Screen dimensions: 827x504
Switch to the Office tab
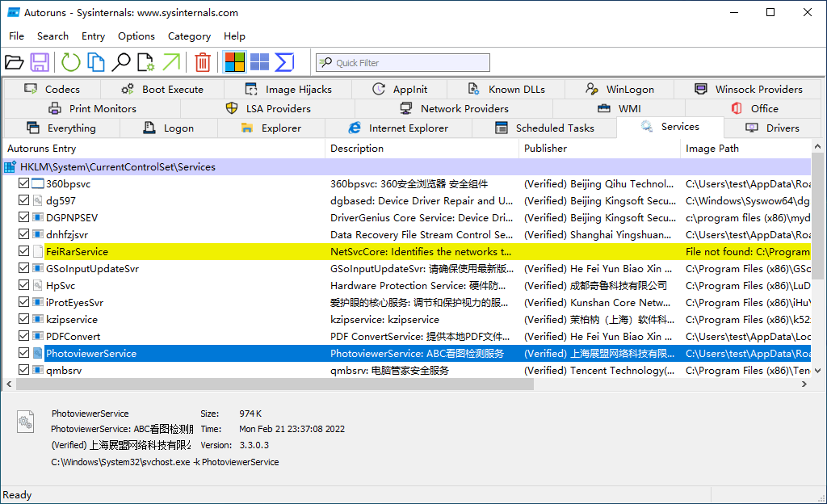click(x=754, y=108)
